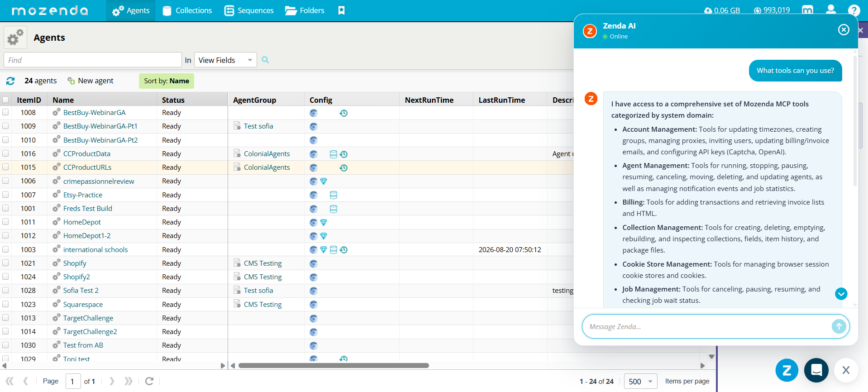
Task: Click the 993,019 page credits indicator
Action: 772,10
